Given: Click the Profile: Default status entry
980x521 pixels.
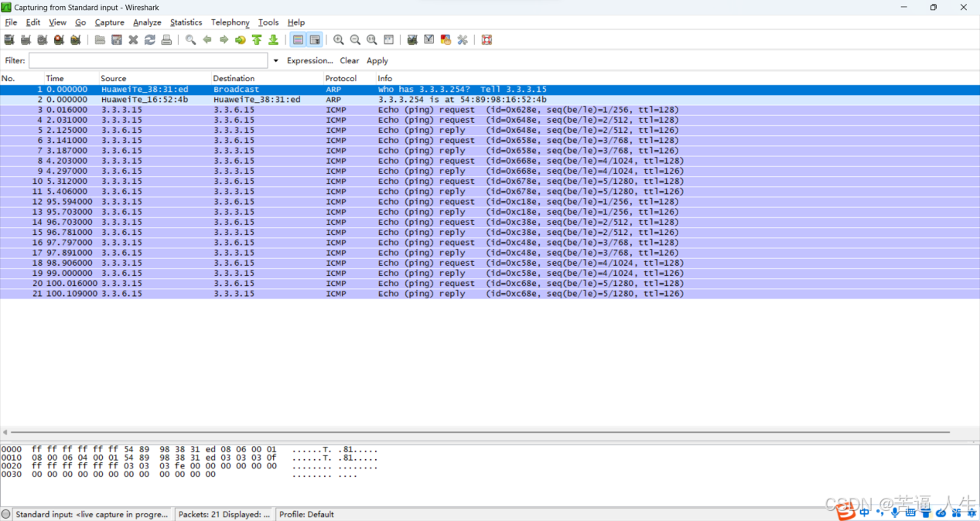Looking at the screenshot, I should click(x=306, y=514).
